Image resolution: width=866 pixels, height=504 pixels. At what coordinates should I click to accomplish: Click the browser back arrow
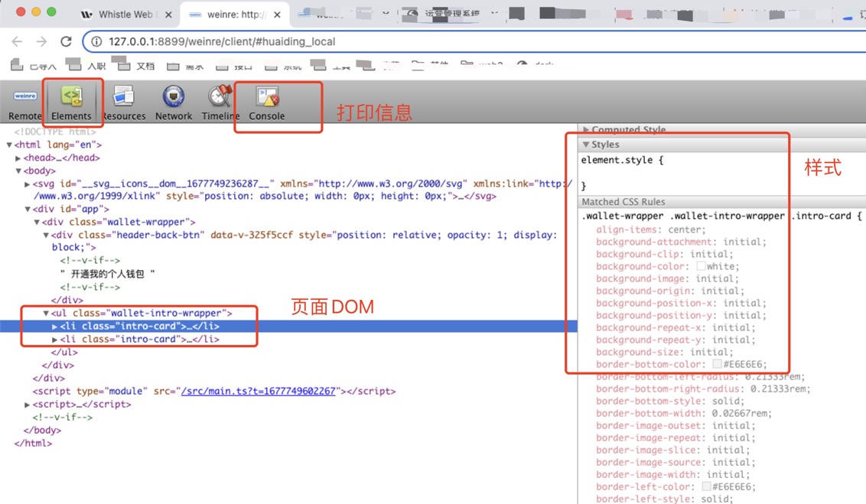(17, 42)
